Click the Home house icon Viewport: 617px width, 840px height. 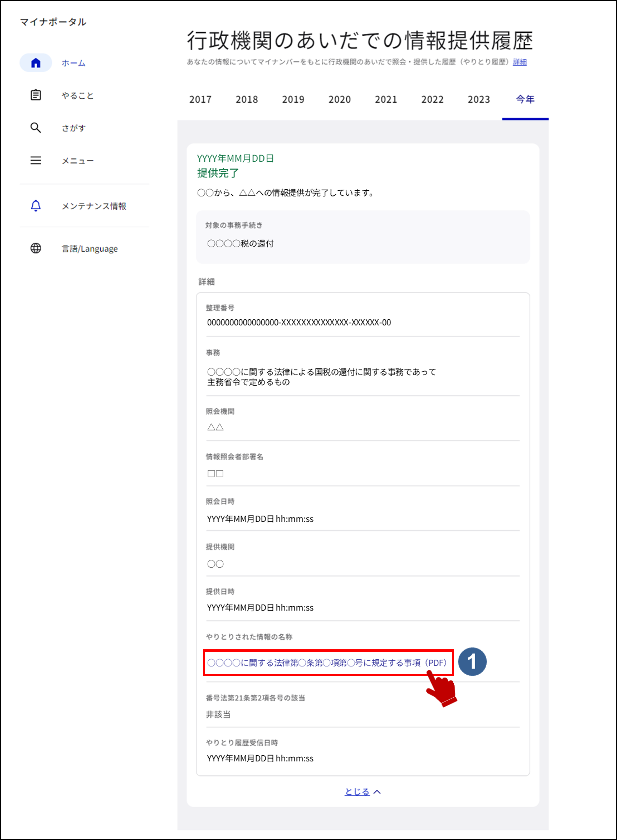click(x=36, y=63)
